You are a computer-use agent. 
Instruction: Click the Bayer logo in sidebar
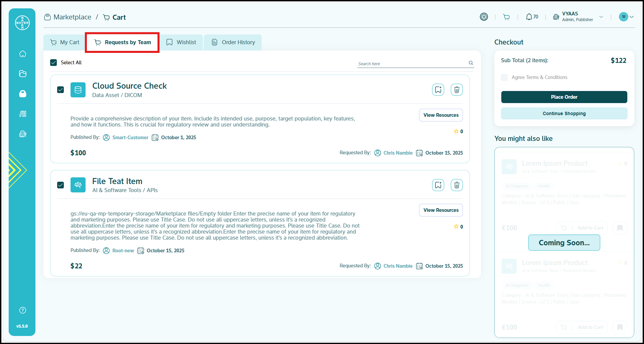point(22,23)
